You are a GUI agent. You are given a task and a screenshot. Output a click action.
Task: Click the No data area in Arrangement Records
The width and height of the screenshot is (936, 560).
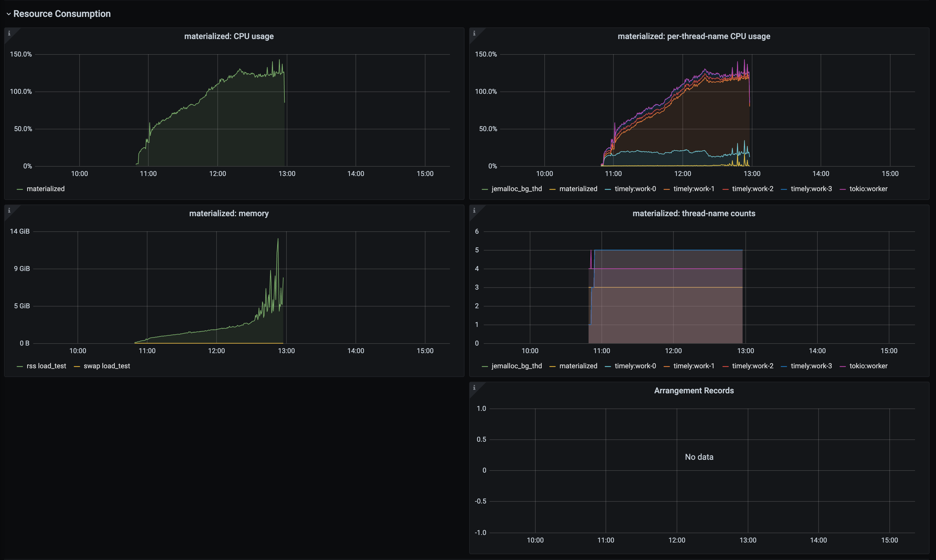(699, 457)
